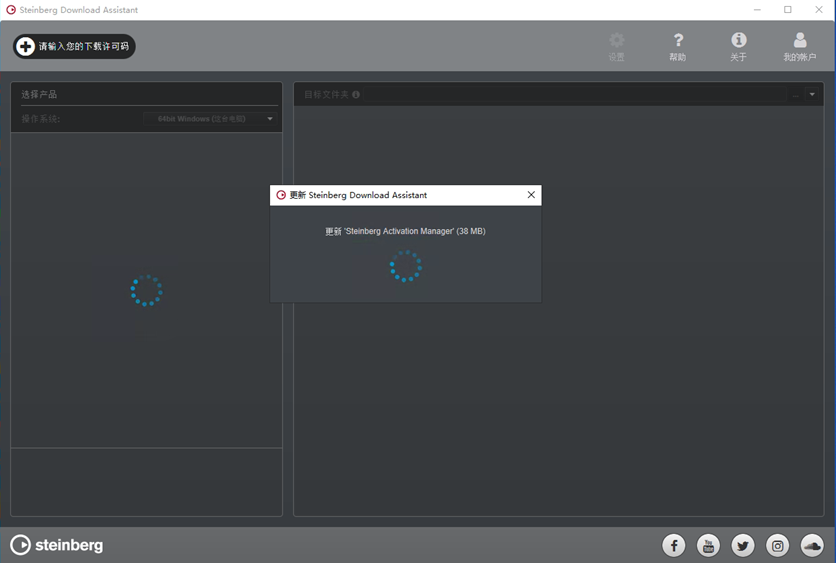Click the 目标文件夹 browse ellipsis button
This screenshot has width=836, height=563.
point(796,95)
